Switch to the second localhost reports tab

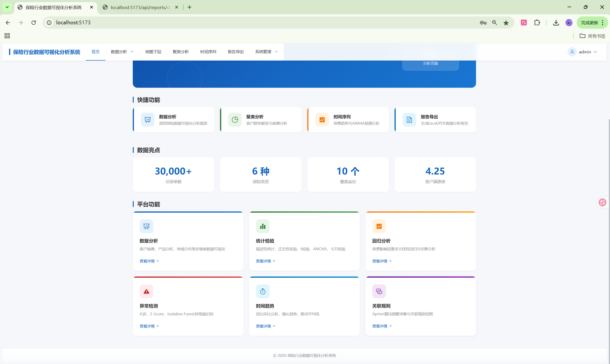[140, 7]
